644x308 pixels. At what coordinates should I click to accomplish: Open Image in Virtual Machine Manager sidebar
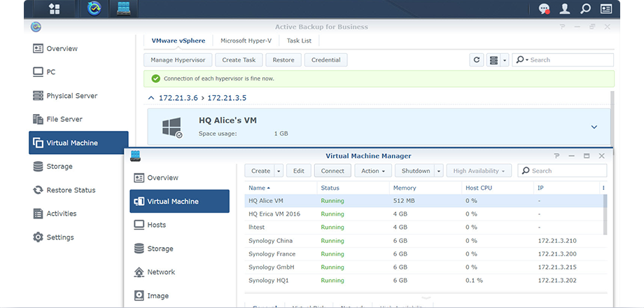pyautogui.click(x=179, y=295)
